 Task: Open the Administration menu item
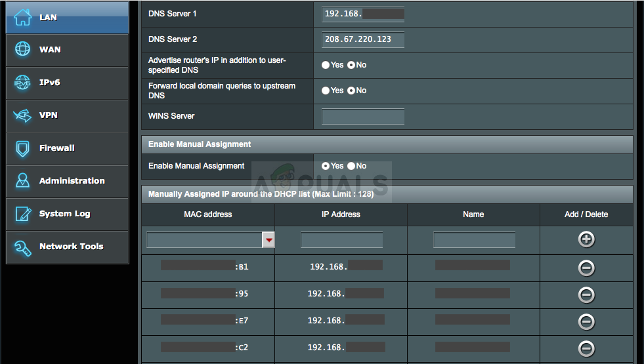click(x=68, y=182)
